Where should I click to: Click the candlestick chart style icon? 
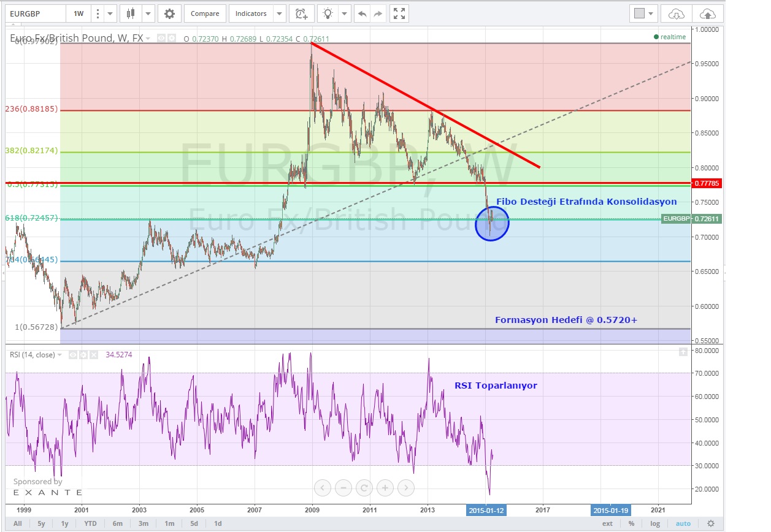[x=129, y=13]
